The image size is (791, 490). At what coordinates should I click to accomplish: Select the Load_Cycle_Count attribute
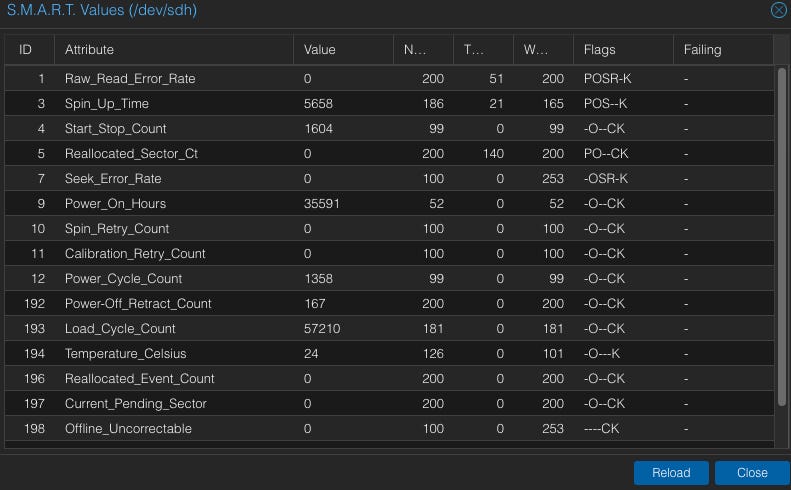(x=120, y=329)
